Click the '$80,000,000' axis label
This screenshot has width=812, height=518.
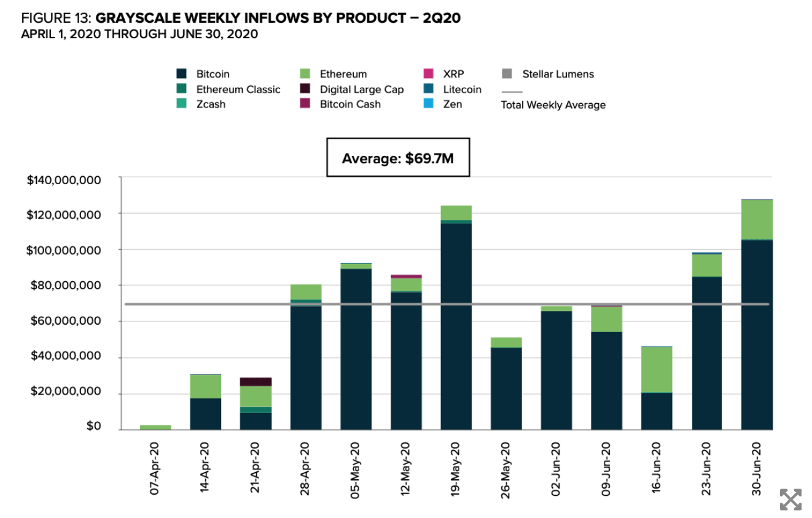click(66, 285)
